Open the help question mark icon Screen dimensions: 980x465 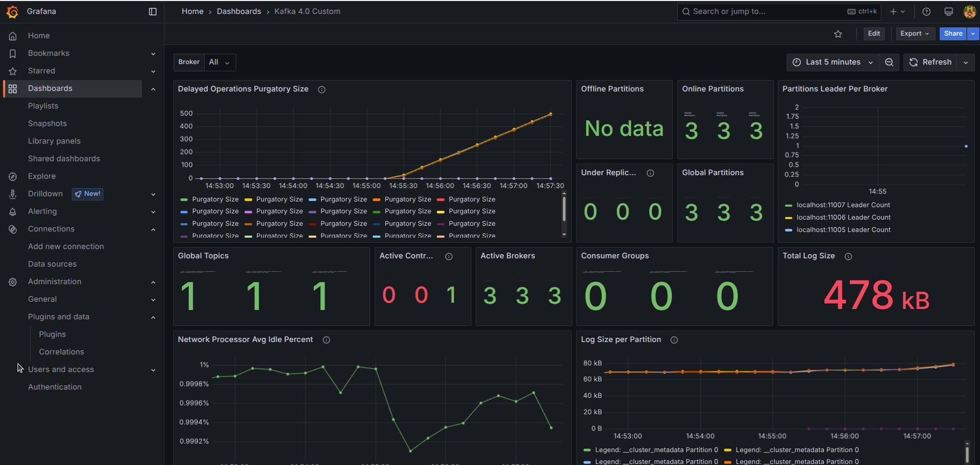click(x=926, y=11)
